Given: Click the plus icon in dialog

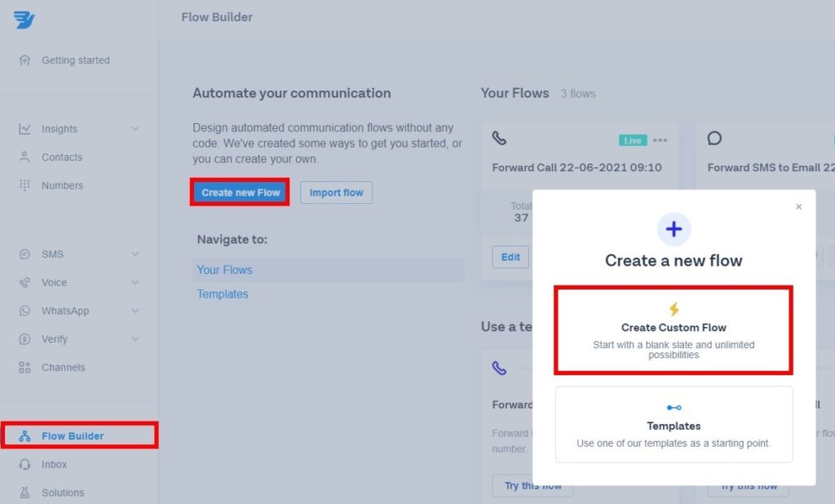Looking at the screenshot, I should pos(674,229).
